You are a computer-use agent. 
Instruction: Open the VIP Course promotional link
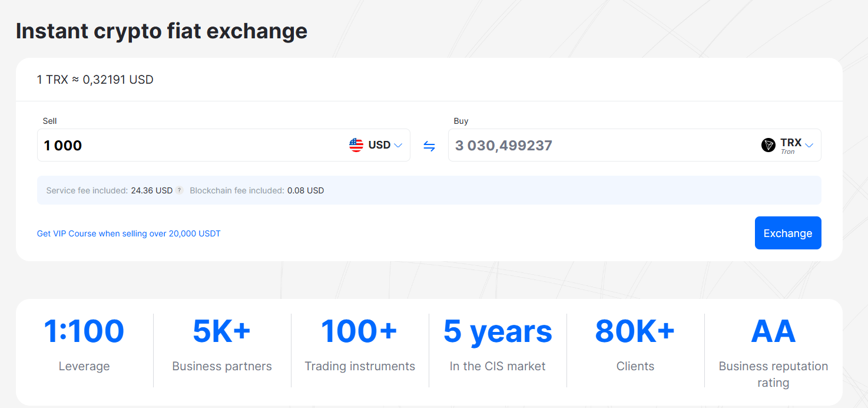[x=128, y=233]
